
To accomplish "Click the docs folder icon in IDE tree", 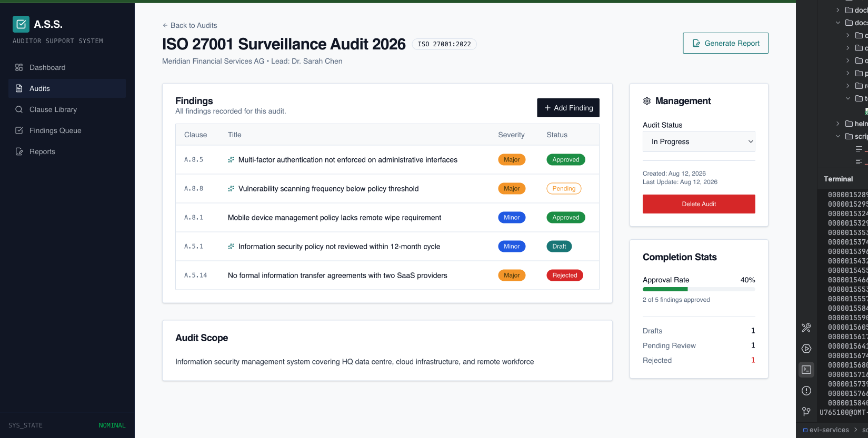I will [x=849, y=23].
